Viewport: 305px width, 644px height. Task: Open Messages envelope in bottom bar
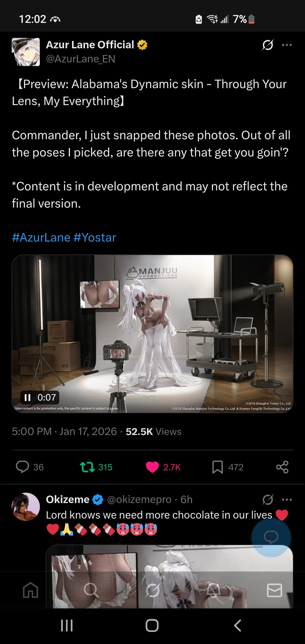click(x=274, y=590)
